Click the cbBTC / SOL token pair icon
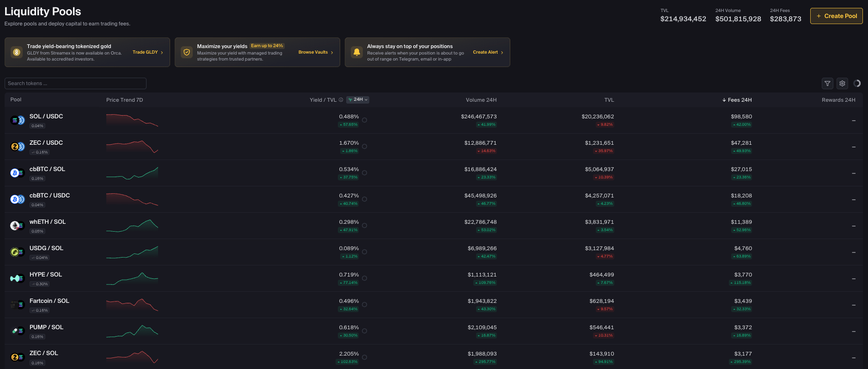 (17, 173)
